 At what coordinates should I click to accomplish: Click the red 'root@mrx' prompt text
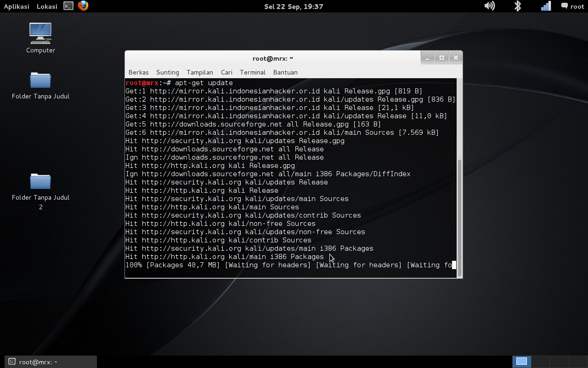tap(142, 83)
